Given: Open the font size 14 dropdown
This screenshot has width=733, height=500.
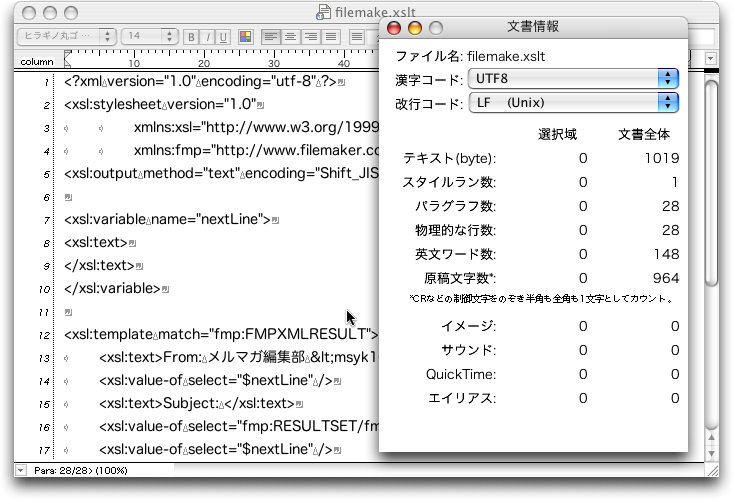Looking at the screenshot, I should [x=149, y=37].
